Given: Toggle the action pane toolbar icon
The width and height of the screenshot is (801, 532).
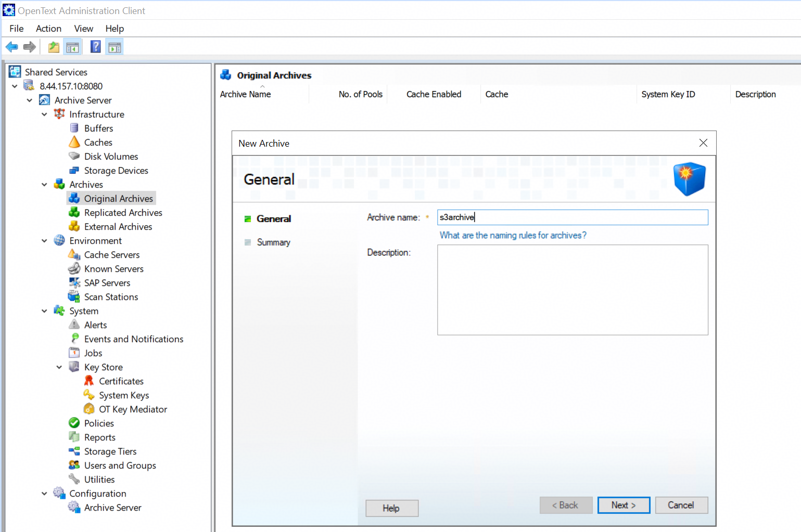Looking at the screenshot, I should (115, 47).
